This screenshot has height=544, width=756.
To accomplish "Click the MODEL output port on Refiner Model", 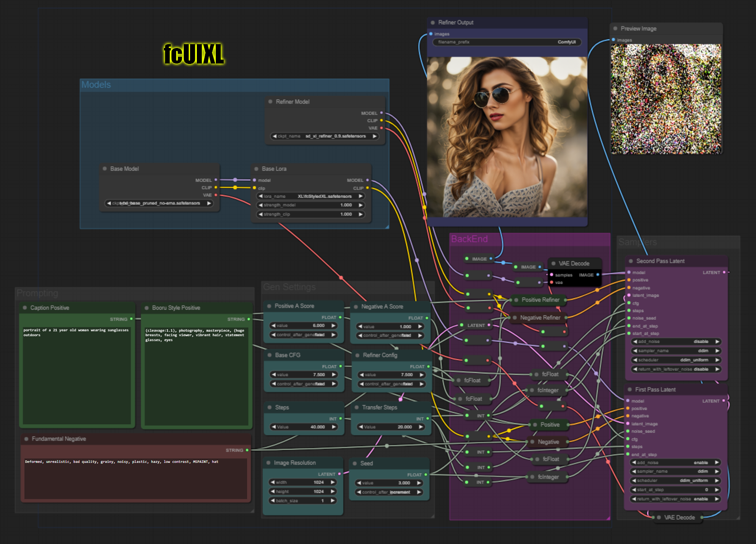I will (381, 113).
